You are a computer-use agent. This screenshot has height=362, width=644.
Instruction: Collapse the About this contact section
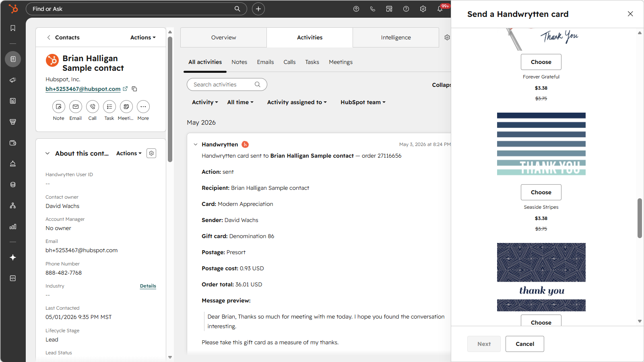pos(47,153)
